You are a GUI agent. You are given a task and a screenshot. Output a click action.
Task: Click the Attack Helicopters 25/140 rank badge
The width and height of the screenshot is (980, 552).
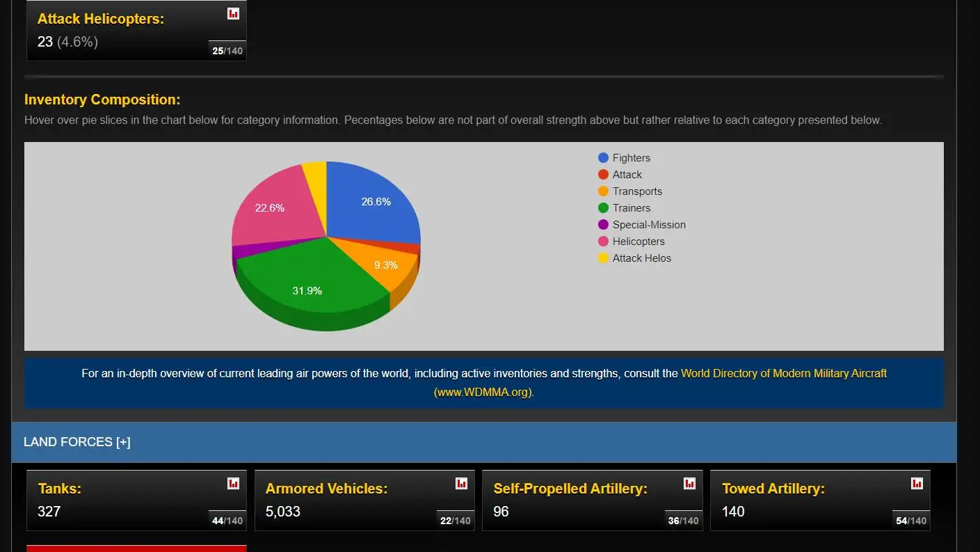pos(227,51)
